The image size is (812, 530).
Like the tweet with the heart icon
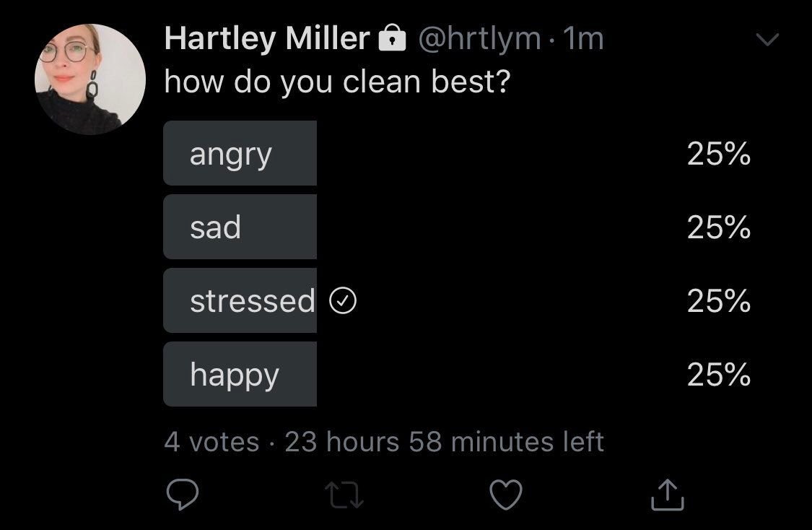[506, 495]
